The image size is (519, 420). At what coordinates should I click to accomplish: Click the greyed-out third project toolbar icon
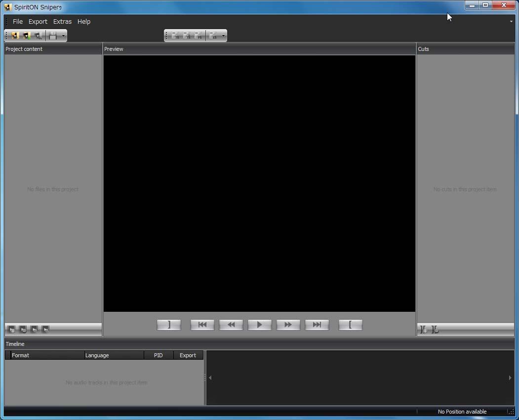(38, 36)
